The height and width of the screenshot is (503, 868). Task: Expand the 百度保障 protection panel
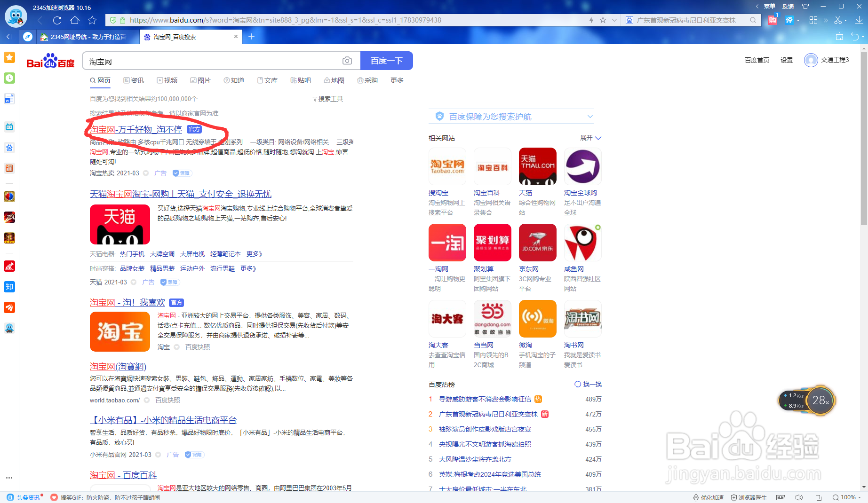click(x=590, y=117)
